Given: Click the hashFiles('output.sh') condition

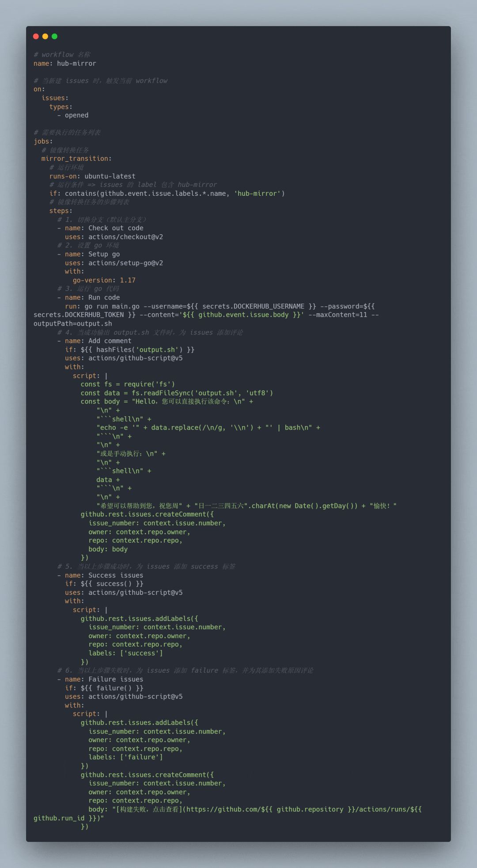Looking at the screenshot, I should [x=137, y=350].
